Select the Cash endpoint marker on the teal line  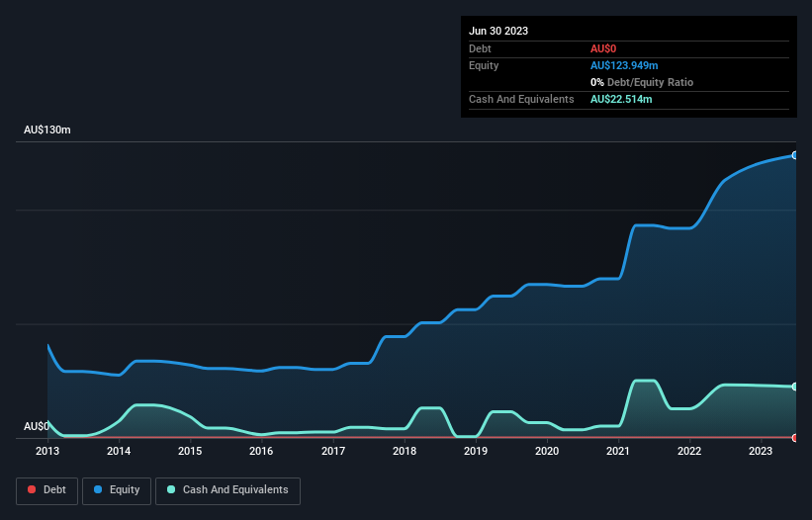[x=795, y=387]
